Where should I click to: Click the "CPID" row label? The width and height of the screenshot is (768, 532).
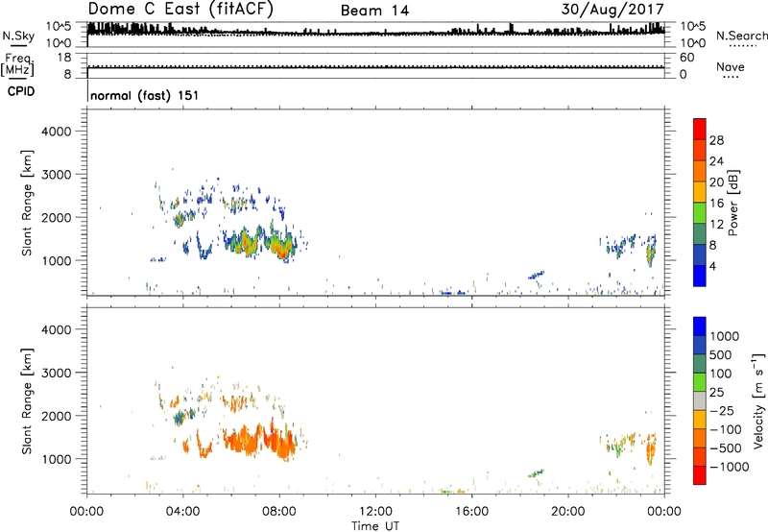click(x=21, y=91)
